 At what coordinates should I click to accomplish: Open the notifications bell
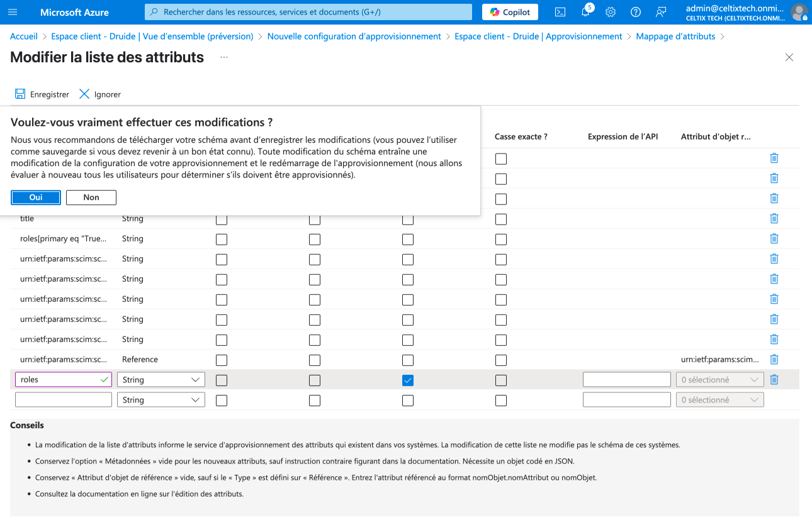[x=585, y=12]
